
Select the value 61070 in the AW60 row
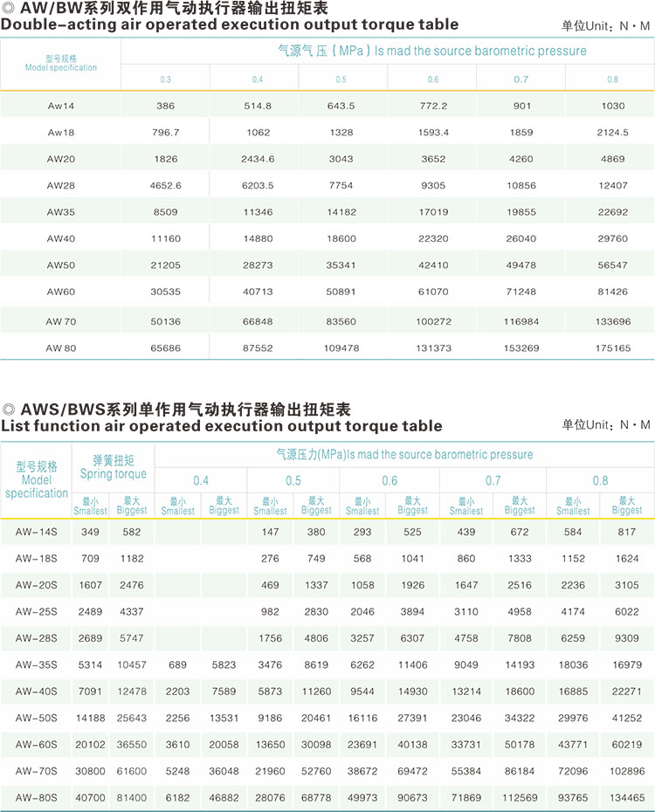click(433, 291)
